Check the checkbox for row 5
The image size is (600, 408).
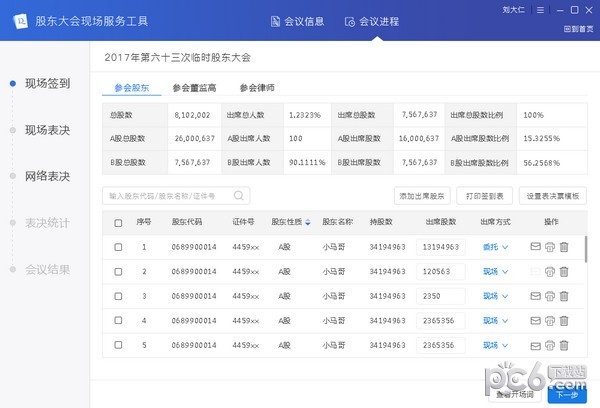pos(118,345)
